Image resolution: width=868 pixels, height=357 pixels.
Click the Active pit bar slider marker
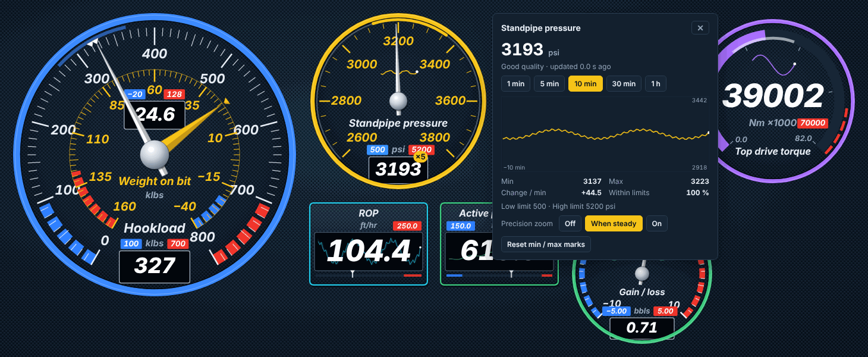click(x=511, y=274)
